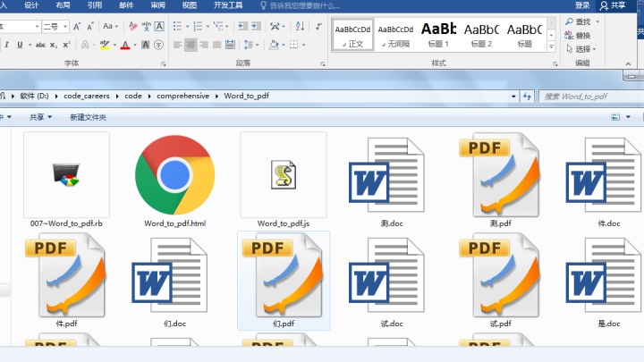Screen dimensions: 644x362
Task: Click the yellow text highlight color button
Action: (105, 45)
